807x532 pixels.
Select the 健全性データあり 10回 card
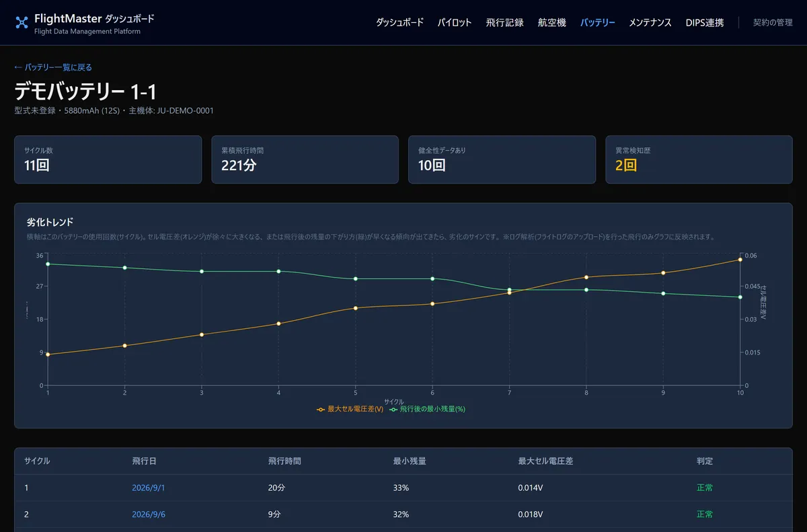click(502, 159)
